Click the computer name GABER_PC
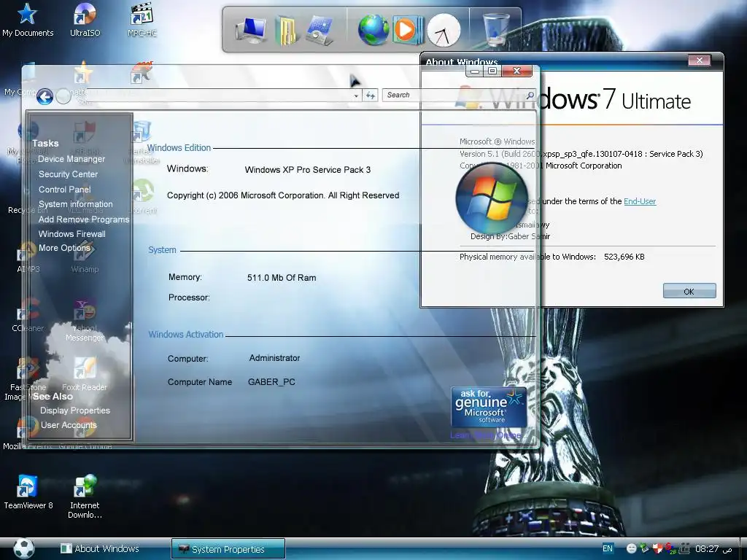 (271, 382)
